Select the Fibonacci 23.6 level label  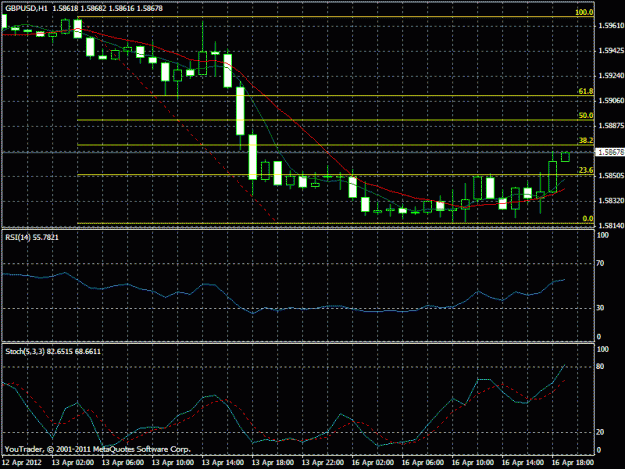(x=586, y=170)
